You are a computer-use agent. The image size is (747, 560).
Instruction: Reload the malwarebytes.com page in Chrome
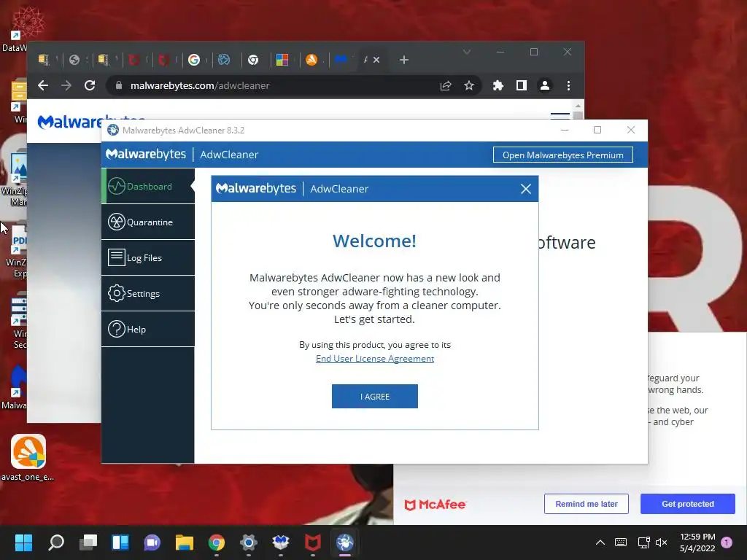click(x=90, y=85)
